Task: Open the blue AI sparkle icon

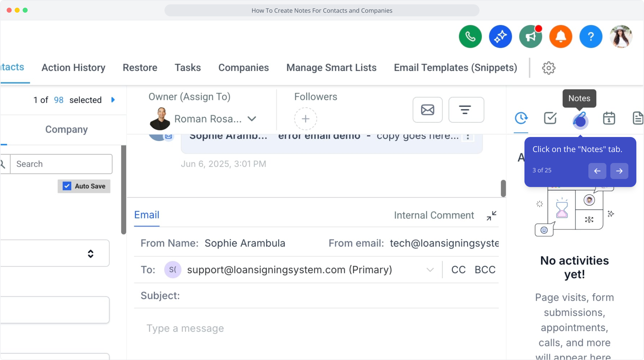Action: tap(500, 36)
